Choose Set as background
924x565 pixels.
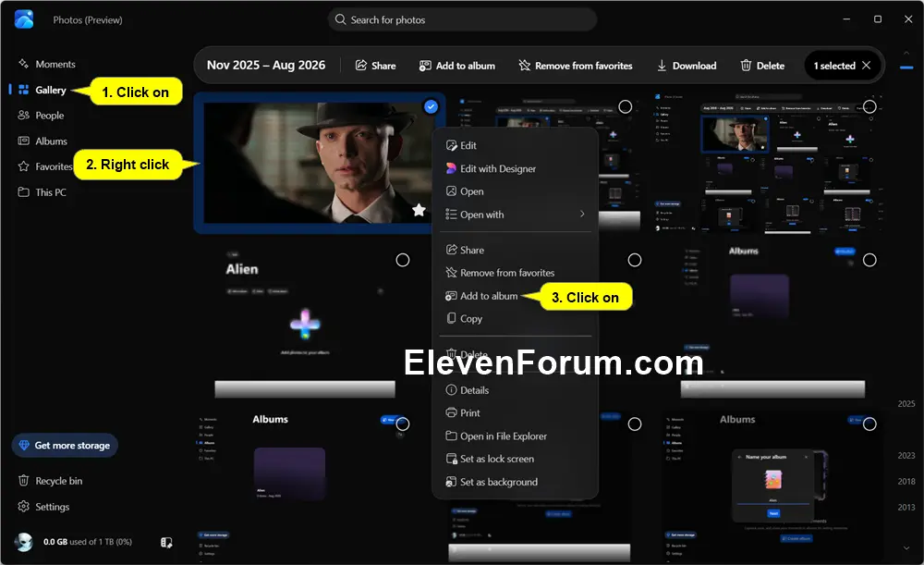click(515, 482)
